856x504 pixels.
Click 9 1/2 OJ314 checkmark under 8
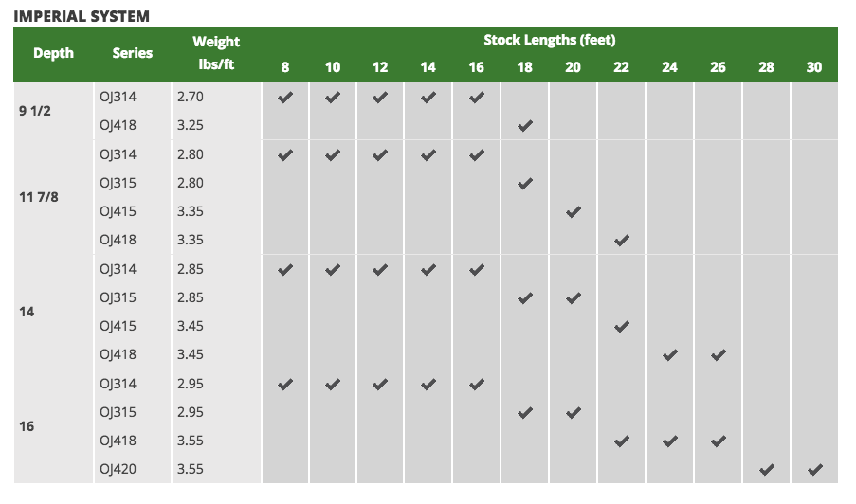[285, 97]
